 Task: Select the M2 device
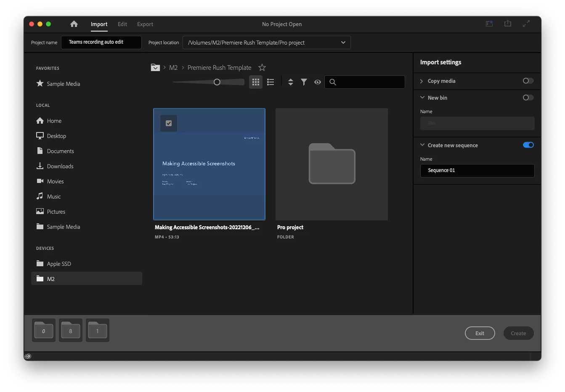[87, 278]
